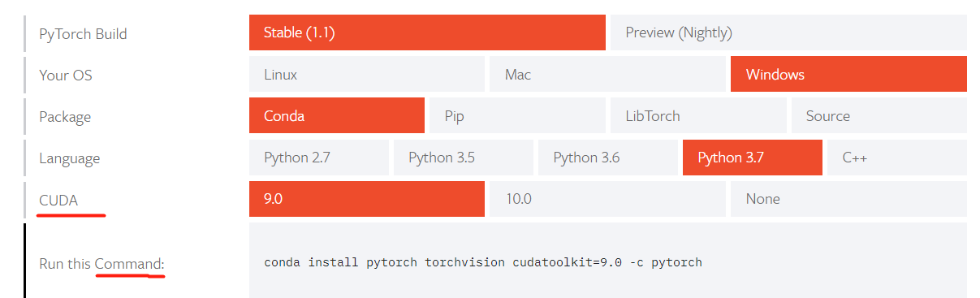Screen dimensions: 980x298
Task: Set CUDA to None
Action: tap(848, 199)
